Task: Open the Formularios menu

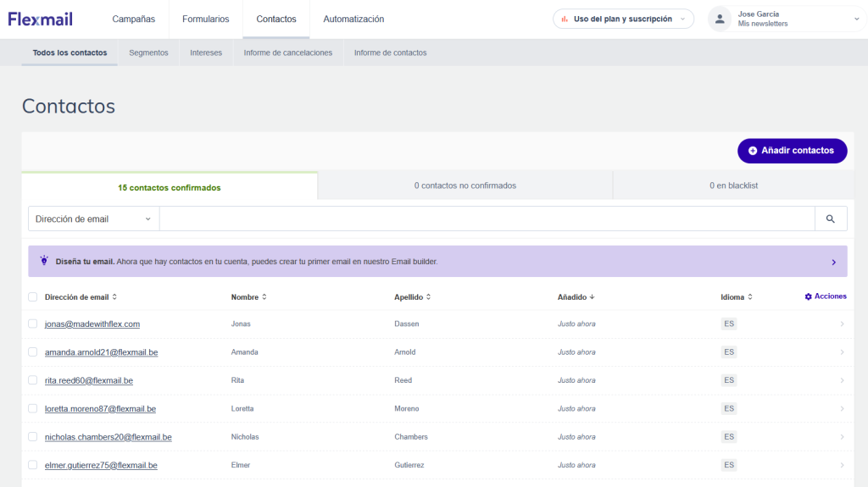Action: pos(205,19)
